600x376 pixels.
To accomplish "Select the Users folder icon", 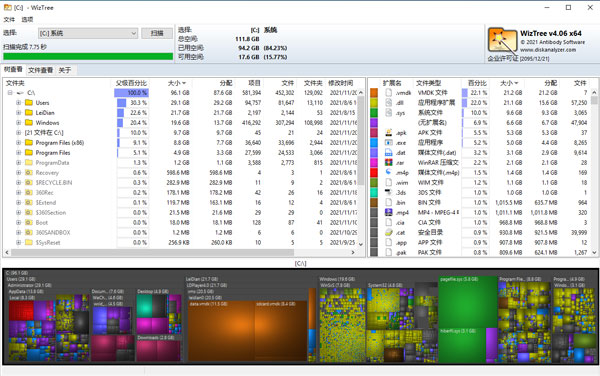I will pyautogui.click(x=29, y=103).
